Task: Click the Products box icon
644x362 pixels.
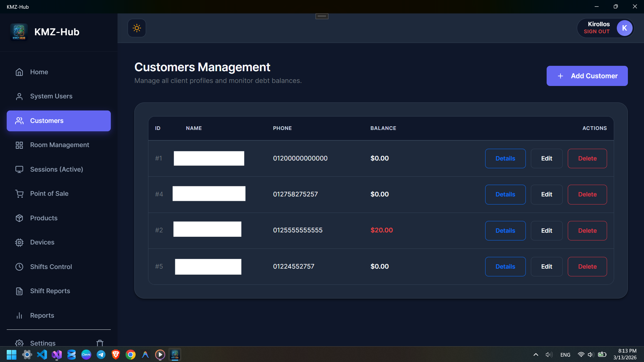Action: point(19,218)
